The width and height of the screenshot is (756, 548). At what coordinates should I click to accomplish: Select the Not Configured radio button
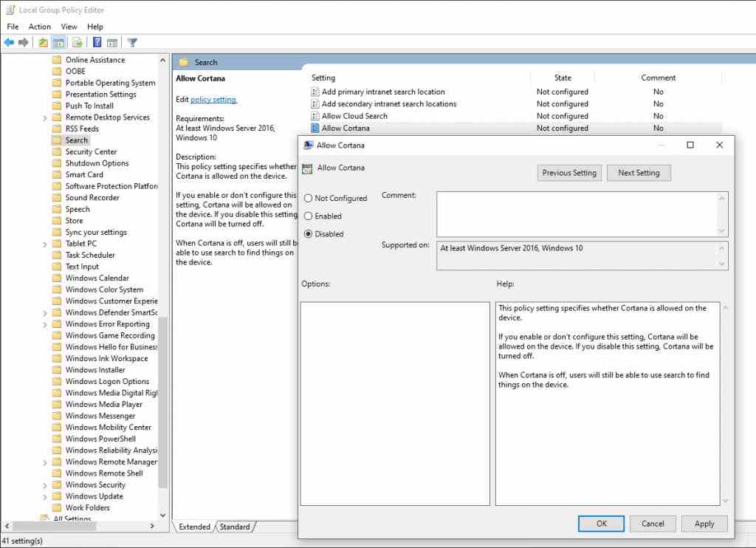[308, 198]
